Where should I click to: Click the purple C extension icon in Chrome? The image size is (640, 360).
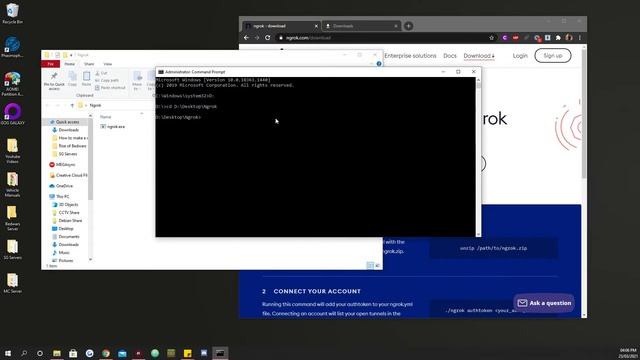(504, 38)
